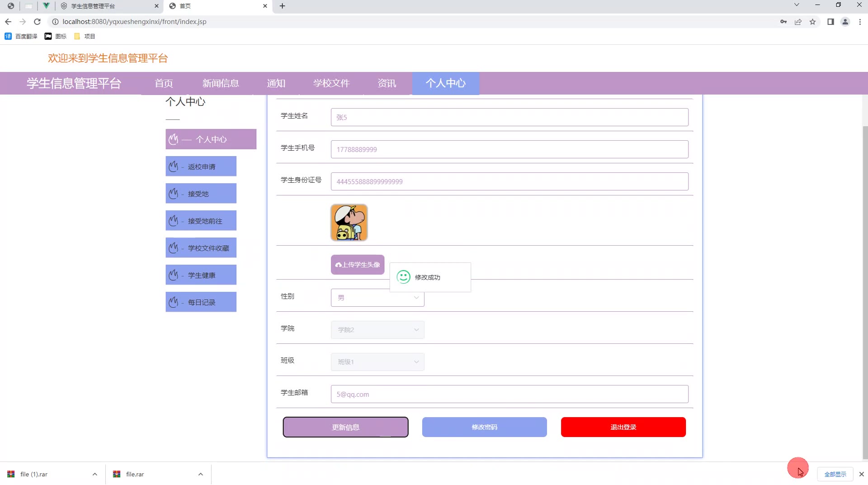
Task: Click the browser address bar URL
Action: 134,22
